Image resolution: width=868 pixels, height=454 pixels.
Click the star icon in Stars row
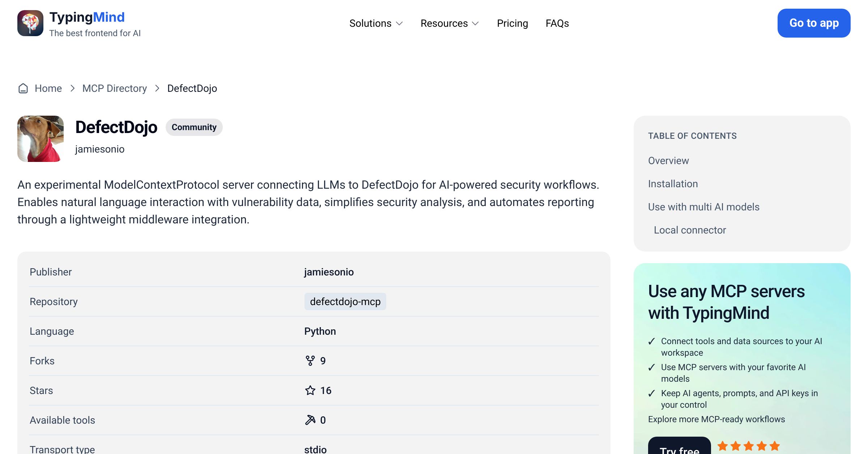click(310, 390)
